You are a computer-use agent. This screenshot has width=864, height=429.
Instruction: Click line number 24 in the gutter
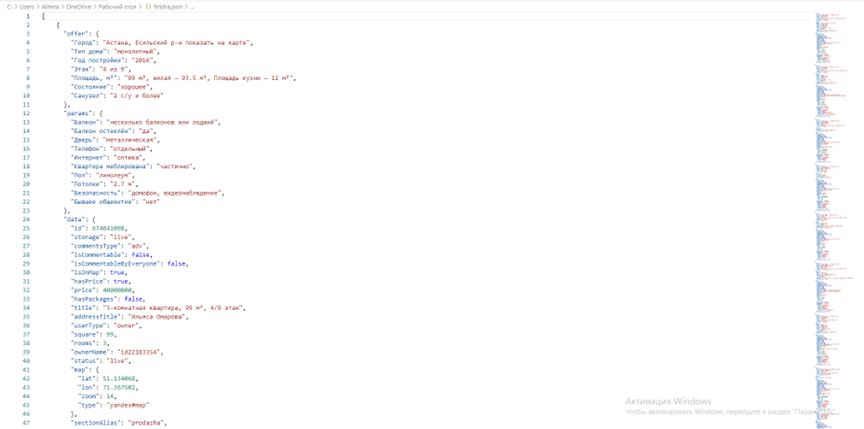(x=27, y=219)
